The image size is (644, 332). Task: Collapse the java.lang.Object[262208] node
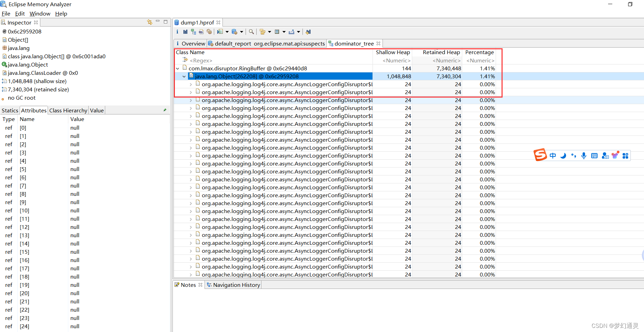(x=184, y=77)
